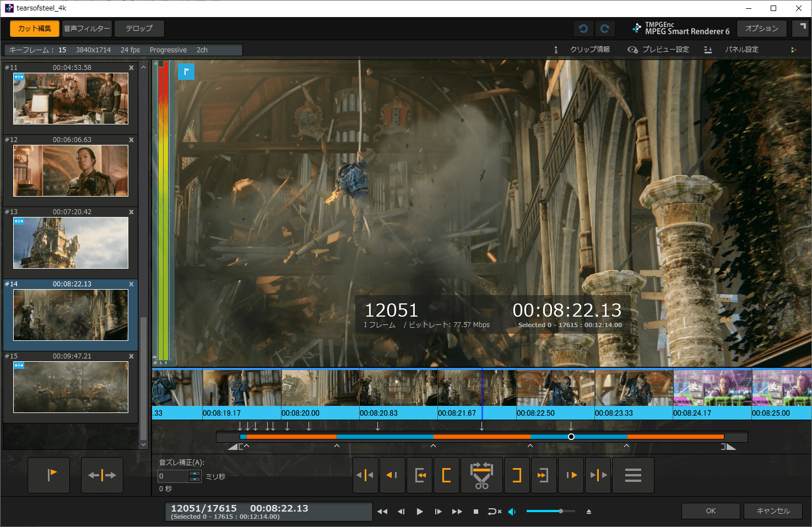Click the volume slider handle
This screenshot has height=527, width=812.
point(561,512)
